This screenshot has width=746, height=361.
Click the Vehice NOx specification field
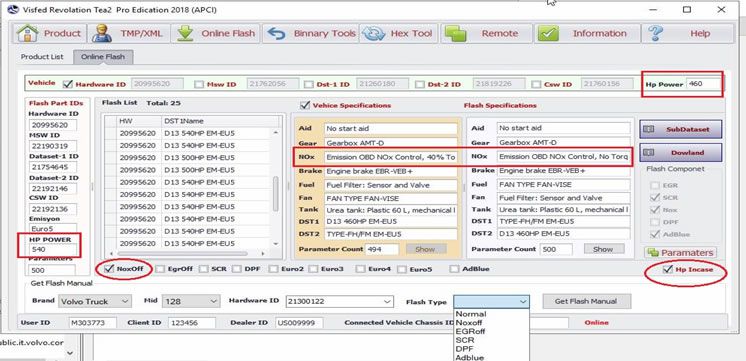pyautogui.click(x=391, y=157)
